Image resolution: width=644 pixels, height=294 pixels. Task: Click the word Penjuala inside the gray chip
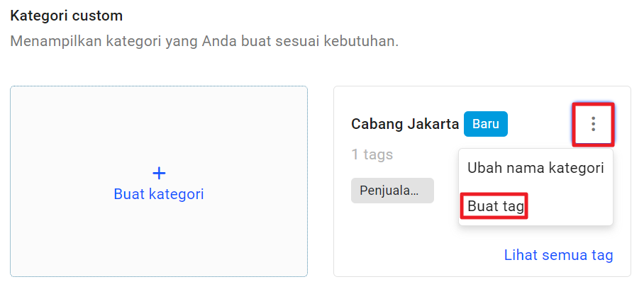[x=389, y=191]
